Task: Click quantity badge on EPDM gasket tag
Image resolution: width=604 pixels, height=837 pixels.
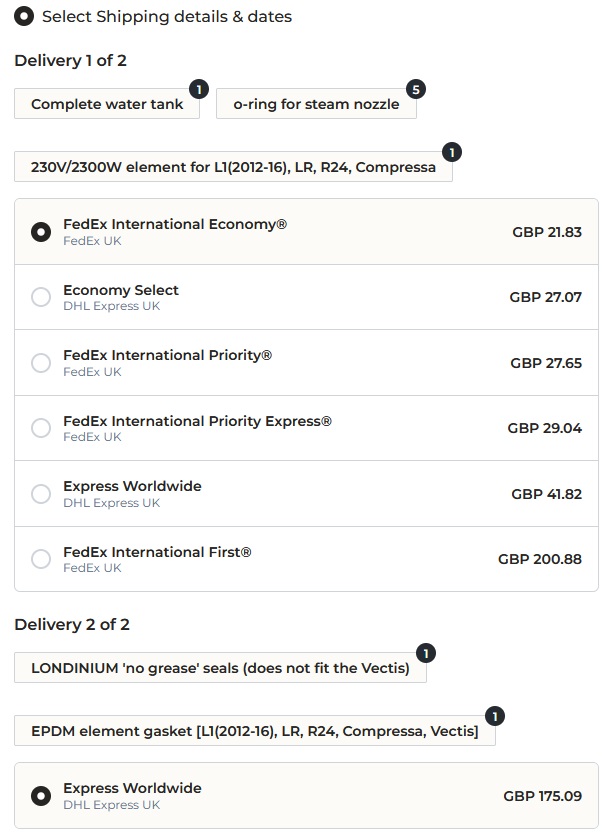Action: tap(495, 717)
